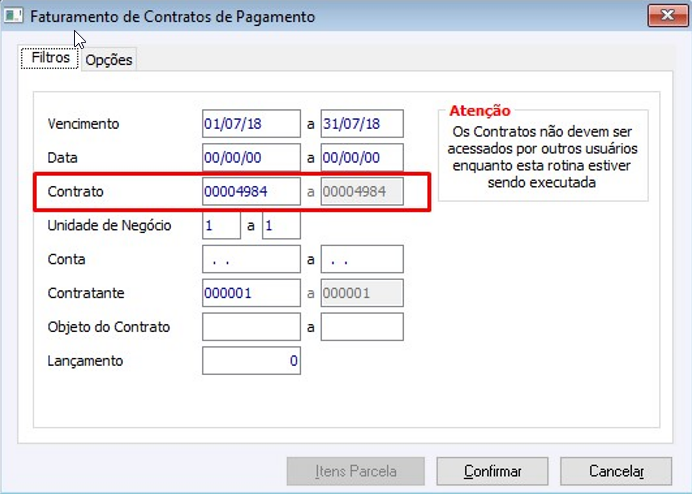Close the Faturamento de Contratos window
Image resolution: width=692 pixels, height=494 pixels.
click(x=668, y=15)
